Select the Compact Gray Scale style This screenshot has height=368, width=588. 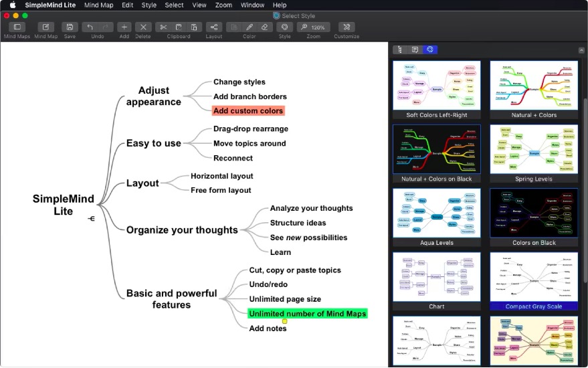click(x=534, y=281)
